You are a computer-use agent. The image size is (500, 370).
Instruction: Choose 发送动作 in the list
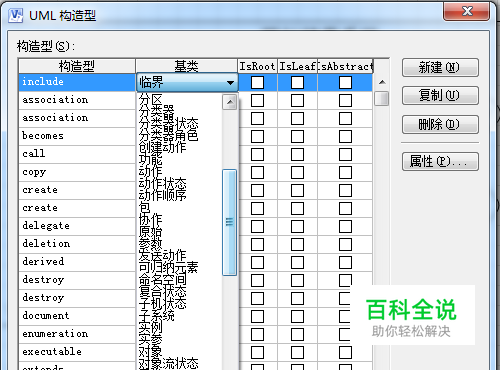tap(162, 255)
